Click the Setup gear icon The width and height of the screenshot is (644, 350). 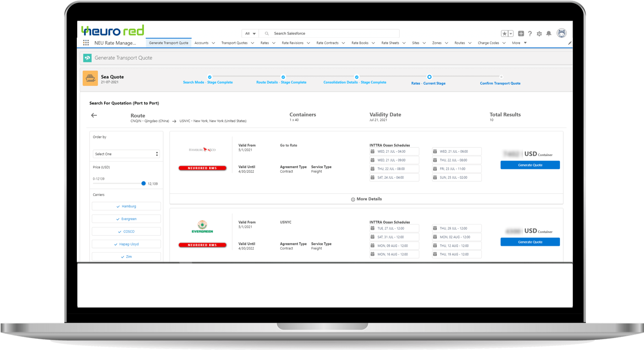[539, 33]
